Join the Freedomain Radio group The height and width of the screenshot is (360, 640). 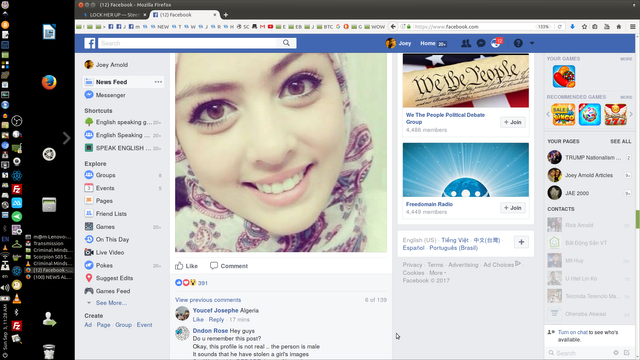tap(513, 208)
